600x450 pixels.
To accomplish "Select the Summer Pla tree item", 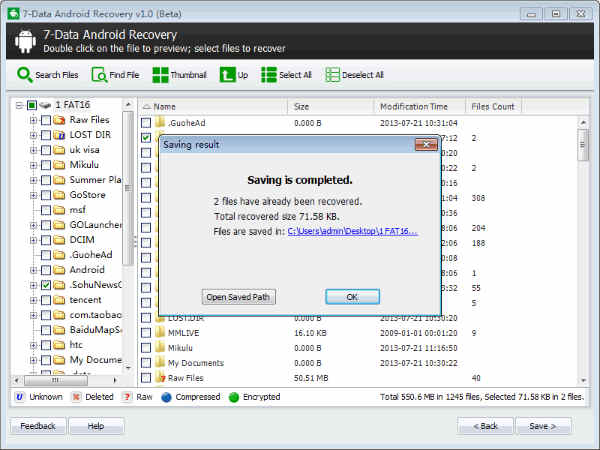I will (95, 180).
